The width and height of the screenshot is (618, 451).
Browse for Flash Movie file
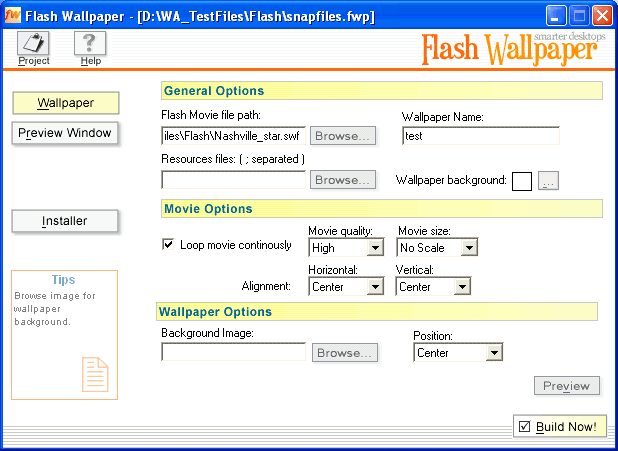(x=343, y=136)
